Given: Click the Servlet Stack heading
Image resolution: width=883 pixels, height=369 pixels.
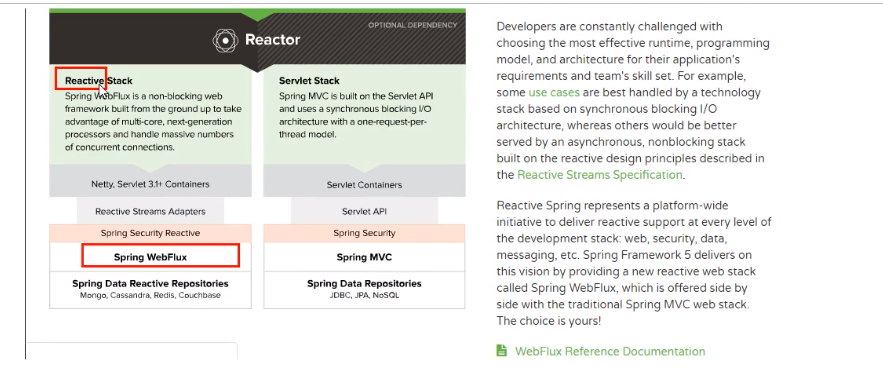Looking at the screenshot, I should coord(309,81).
